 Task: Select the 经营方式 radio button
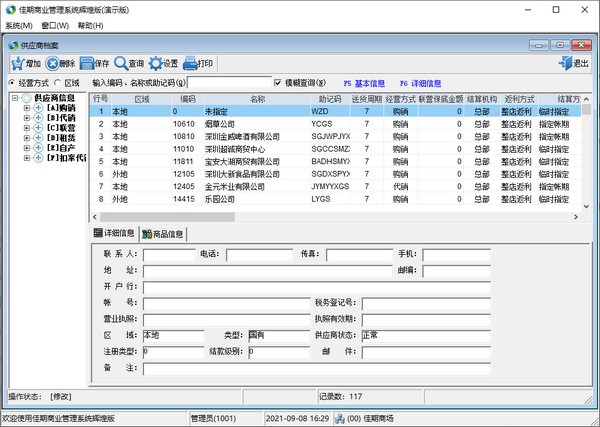pos(12,83)
